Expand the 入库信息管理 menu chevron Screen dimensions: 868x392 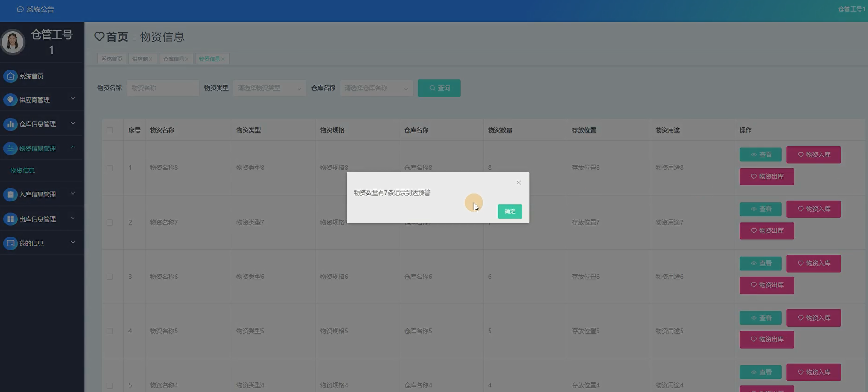pyautogui.click(x=73, y=193)
